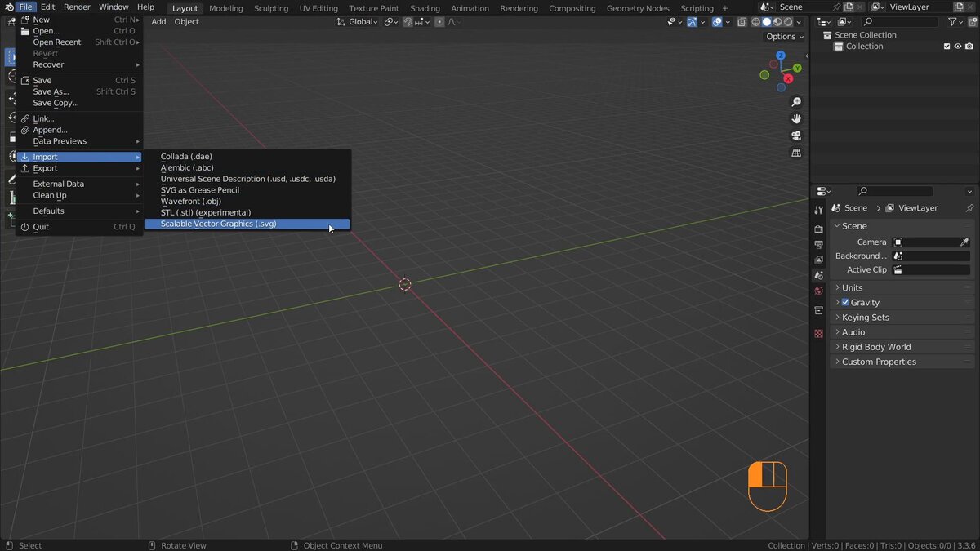Toggle X-ray mode in viewport header

click(742, 21)
